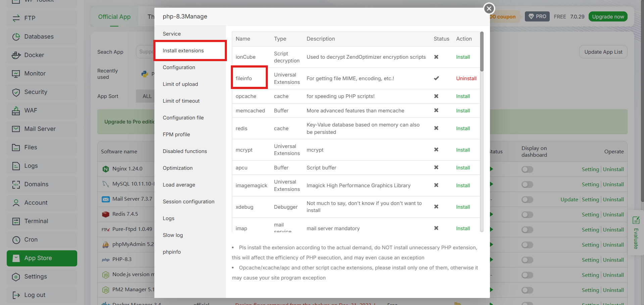This screenshot has width=644, height=305.
Task: Open the Terminal sidebar icon
Action: coord(16,221)
